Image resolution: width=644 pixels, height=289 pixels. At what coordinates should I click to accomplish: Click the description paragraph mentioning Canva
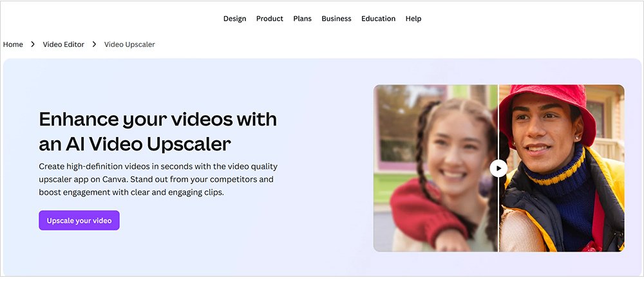click(156, 179)
